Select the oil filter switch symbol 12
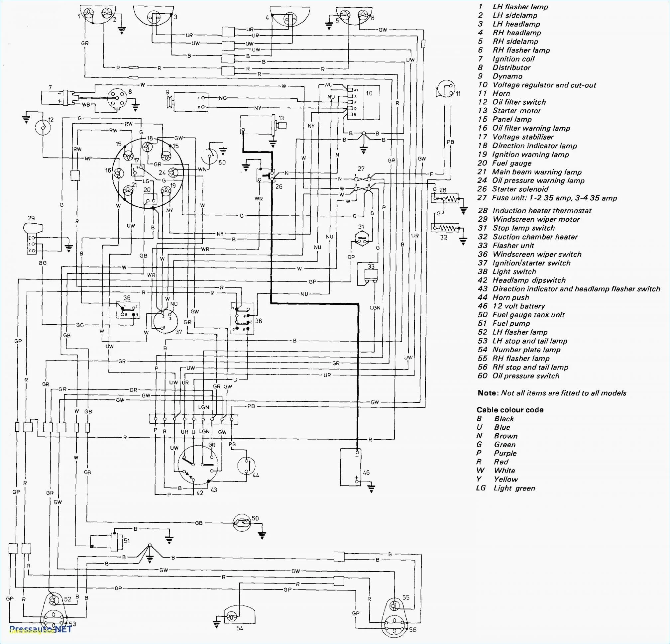Image resolution: width=670 pixels, height=644 pixels. (x=43, y=128)
